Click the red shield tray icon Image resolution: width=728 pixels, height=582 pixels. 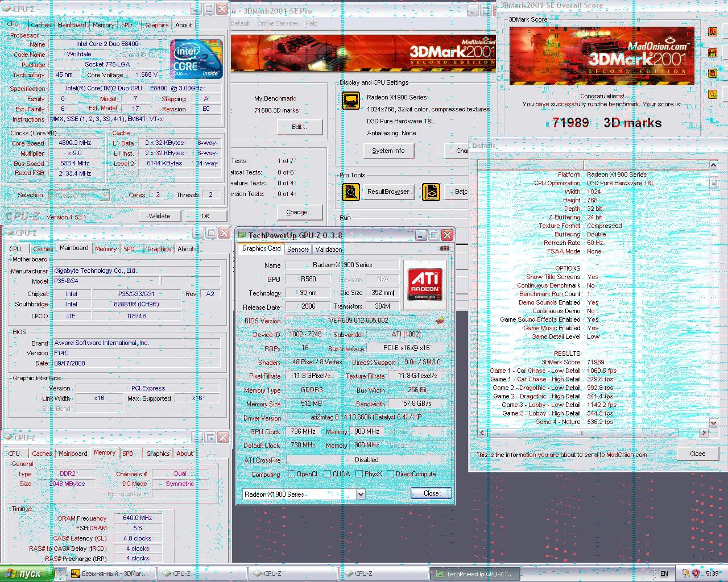(696, 573)
